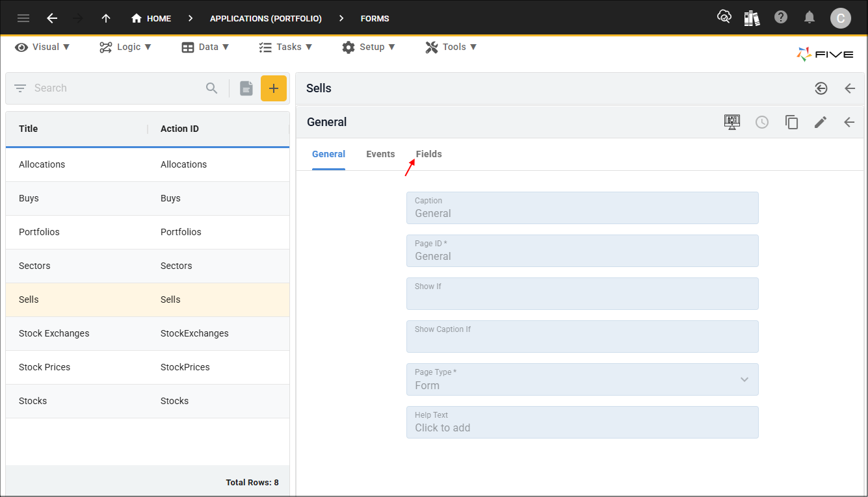Click the Five logo

click(x=825, y=55)
